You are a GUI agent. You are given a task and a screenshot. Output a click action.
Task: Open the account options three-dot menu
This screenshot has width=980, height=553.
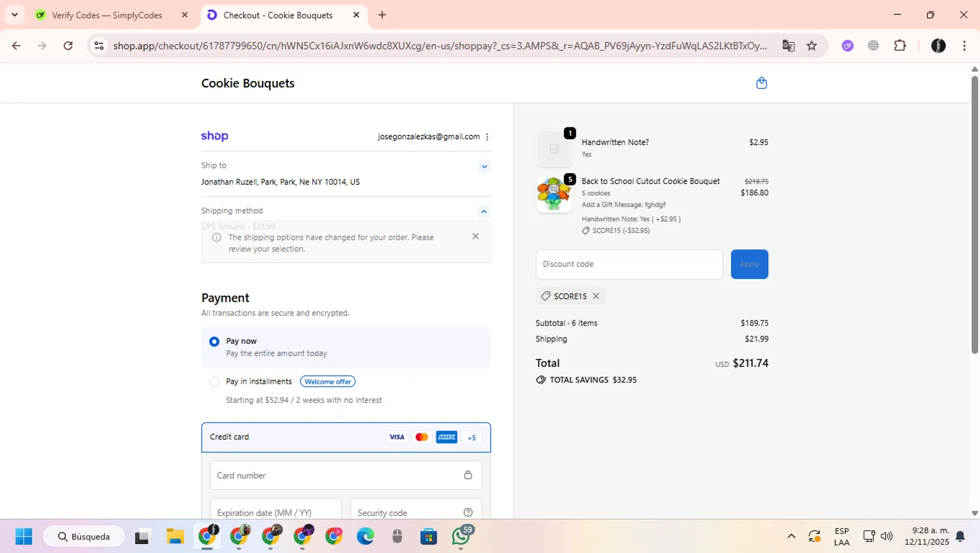487,136
